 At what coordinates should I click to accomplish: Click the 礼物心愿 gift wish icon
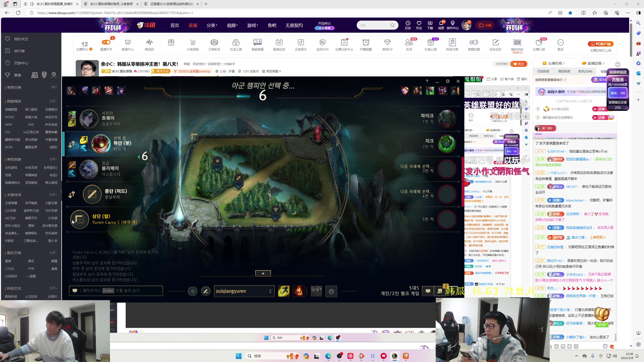[x=430, y=43]
